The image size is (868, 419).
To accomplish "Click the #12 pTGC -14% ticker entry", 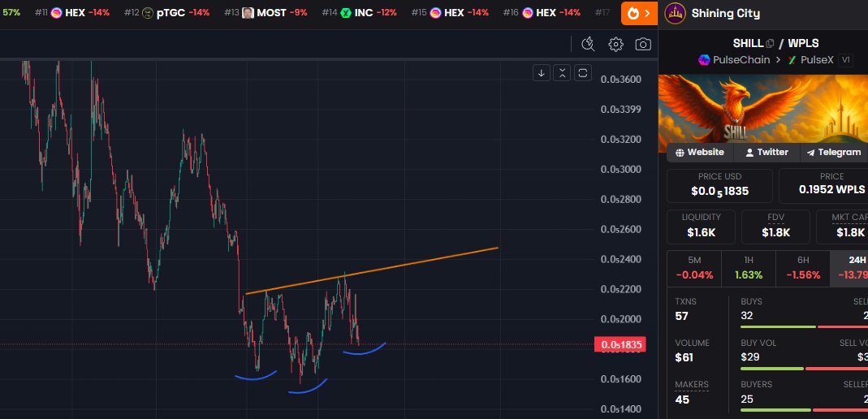I will (x=167, y=13).
